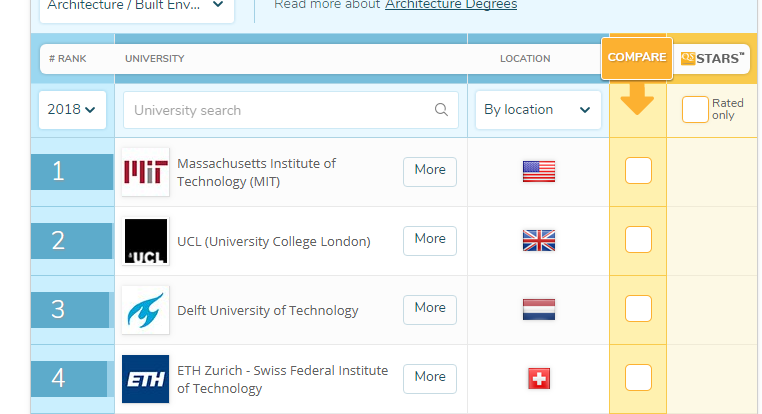Click the Delft University logo
Image resolution: width=762 pixels, height=414 pixels.
[x=145, y=310]
